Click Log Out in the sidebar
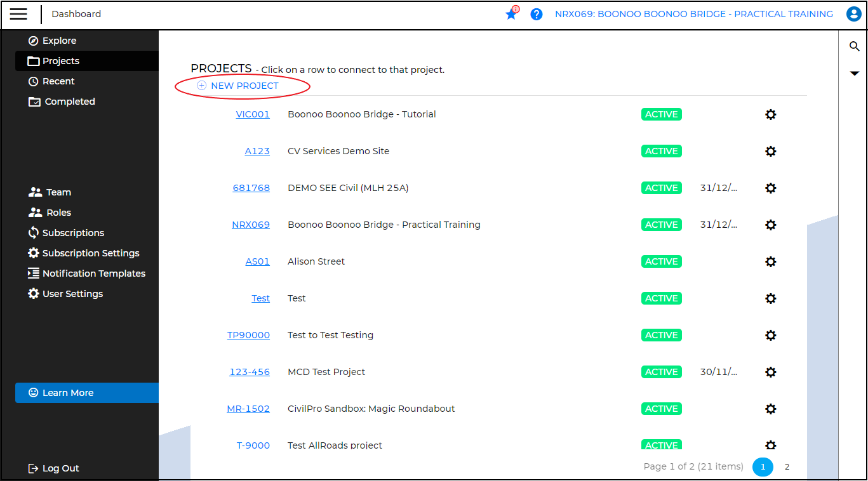The image size is (868, 481). [60, 468]
